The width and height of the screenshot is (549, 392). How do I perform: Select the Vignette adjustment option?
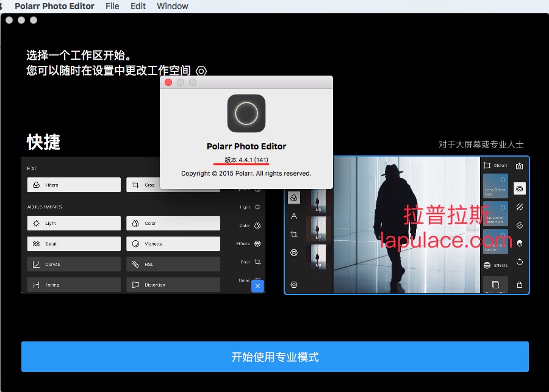[173, 244]
